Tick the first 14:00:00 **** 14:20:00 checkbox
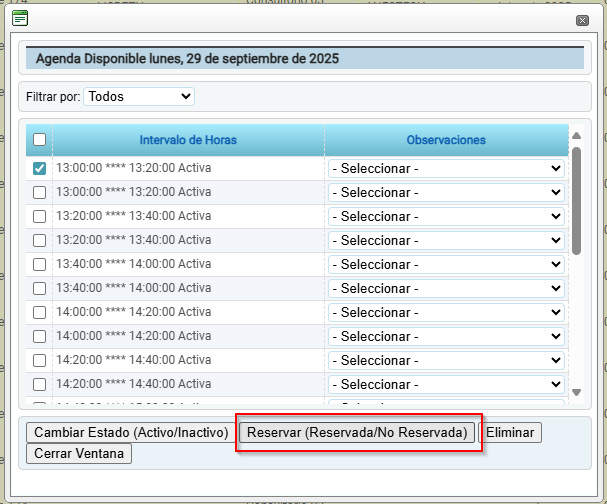Viewport: 607px width, 504px height. [x=39, y=312]
